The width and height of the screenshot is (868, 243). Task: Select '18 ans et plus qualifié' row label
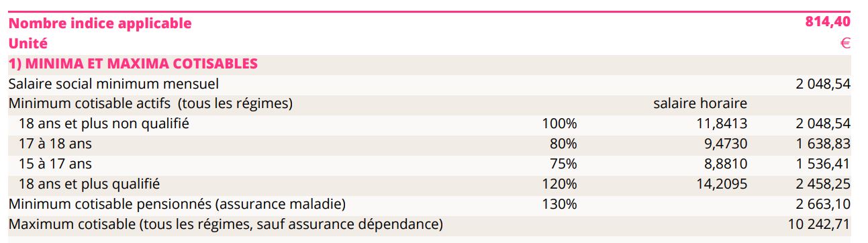point(89,183)
